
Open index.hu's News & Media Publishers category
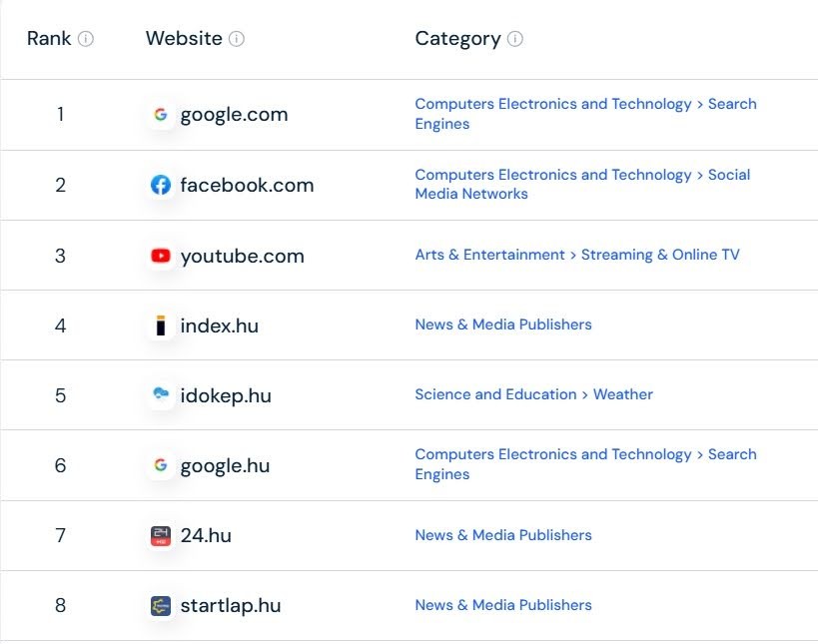[x=503, y=324]
